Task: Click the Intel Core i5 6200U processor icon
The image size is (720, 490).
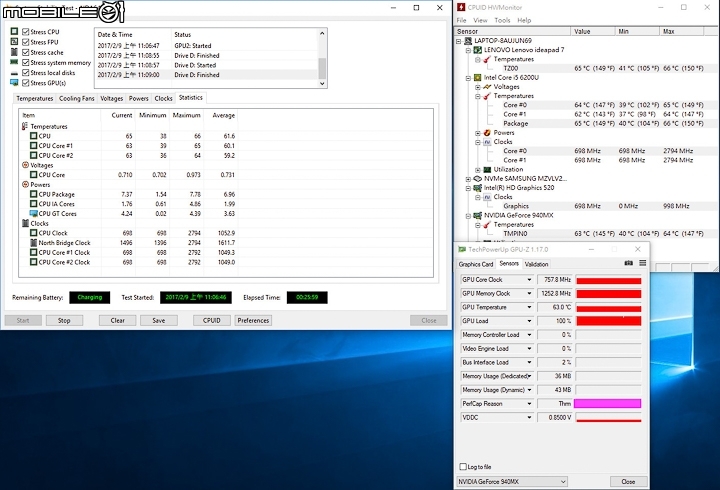Action: [478, 78]
